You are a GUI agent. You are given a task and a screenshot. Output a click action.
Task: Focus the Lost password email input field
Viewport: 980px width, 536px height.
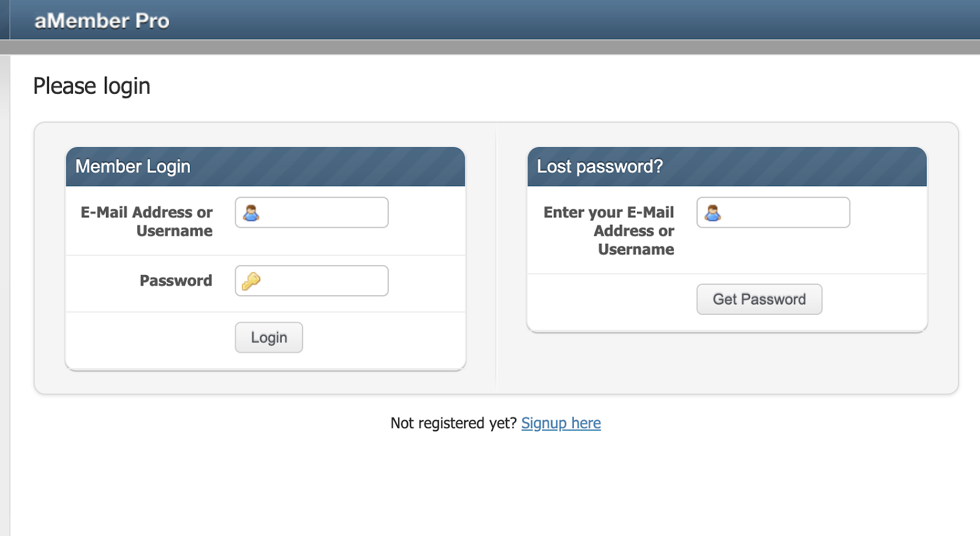coord(785,213)
